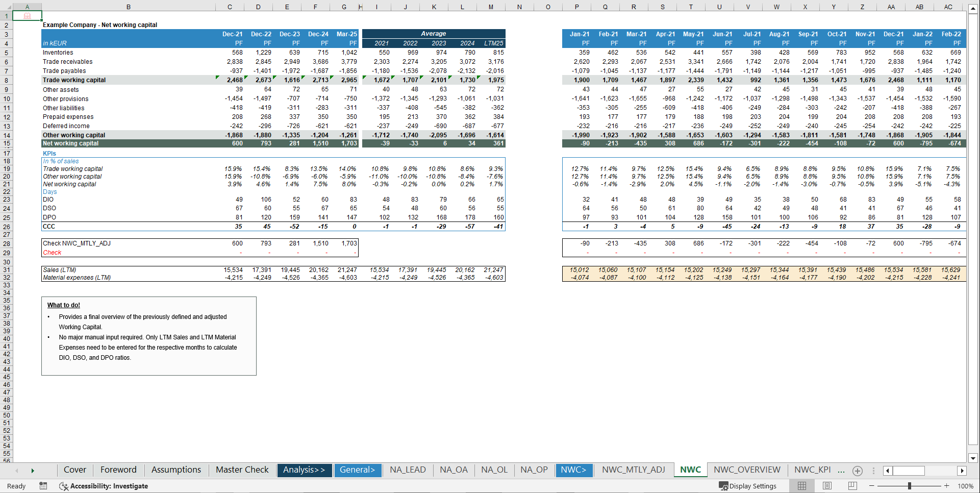Select the Analysis>> navigation tab
This screenshot has height=493, width=980.
click(304, 470)
